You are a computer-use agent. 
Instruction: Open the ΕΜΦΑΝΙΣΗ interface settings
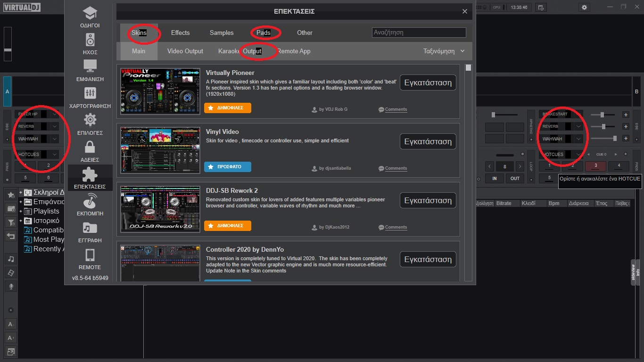pyautogui.click(x=90, y=70)
